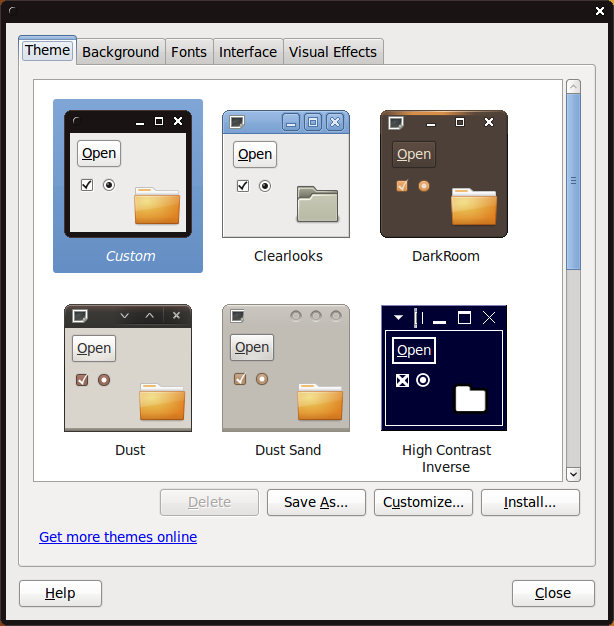Click the Dust theme name label
Image resolution: width=614 pixels, height=626 pixels.
click(x=130, y=450)
